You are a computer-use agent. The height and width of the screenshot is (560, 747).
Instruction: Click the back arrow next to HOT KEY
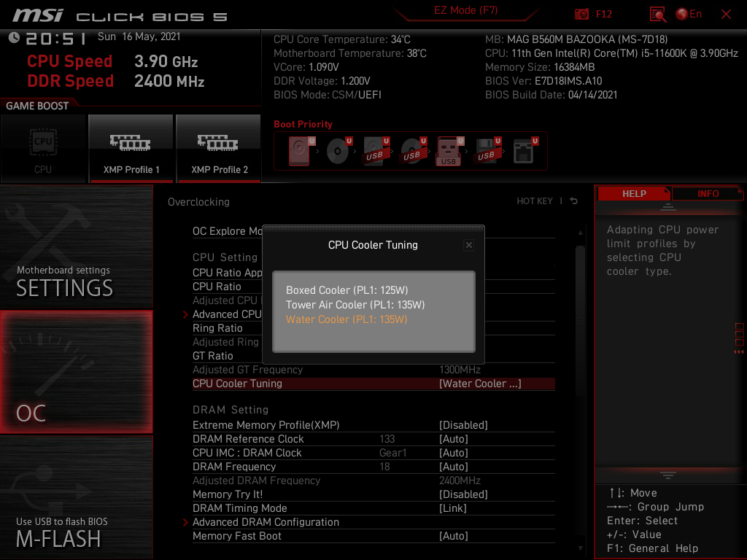point(574,201)
